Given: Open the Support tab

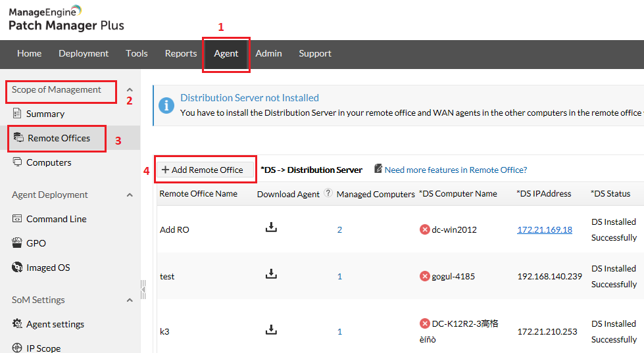Looking at the screenshot, I should coord(315,53).
